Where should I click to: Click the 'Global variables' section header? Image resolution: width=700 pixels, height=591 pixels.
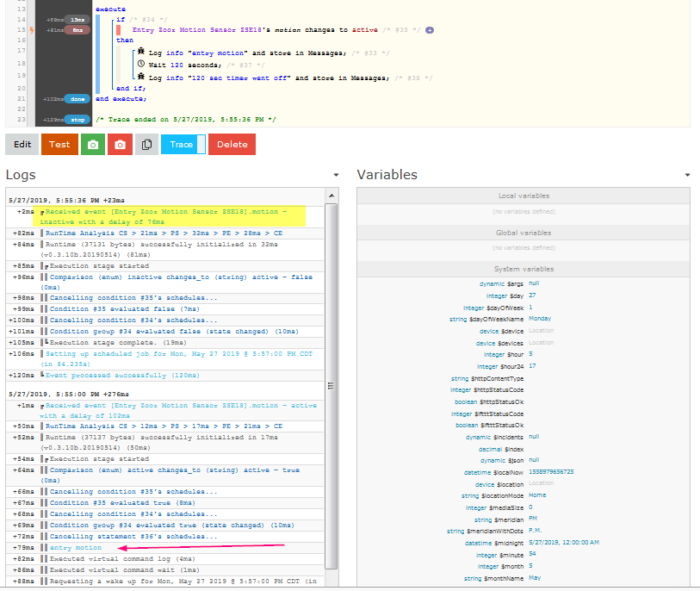tap(523, 233)
